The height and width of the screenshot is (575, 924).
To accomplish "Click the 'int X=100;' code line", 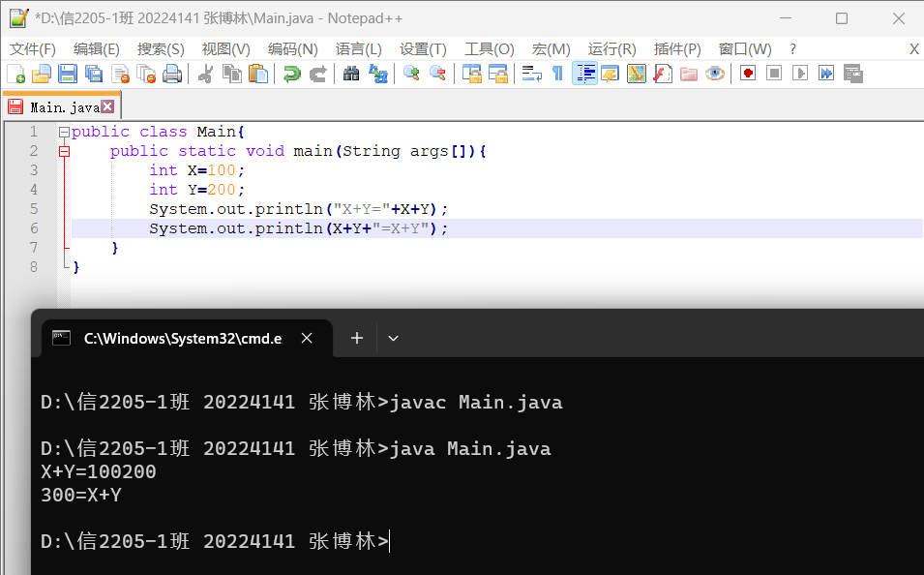I will (196, 170).
